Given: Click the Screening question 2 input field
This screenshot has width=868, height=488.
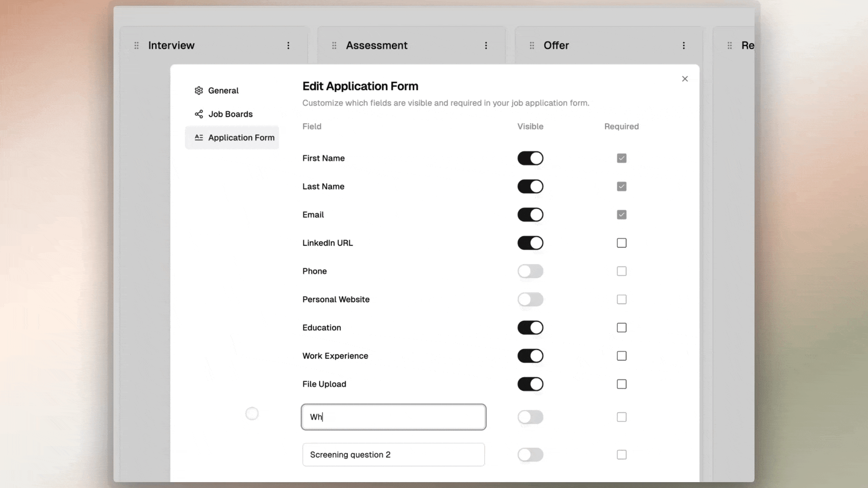Looking at the screenshot, I should [x=393, y=455].
